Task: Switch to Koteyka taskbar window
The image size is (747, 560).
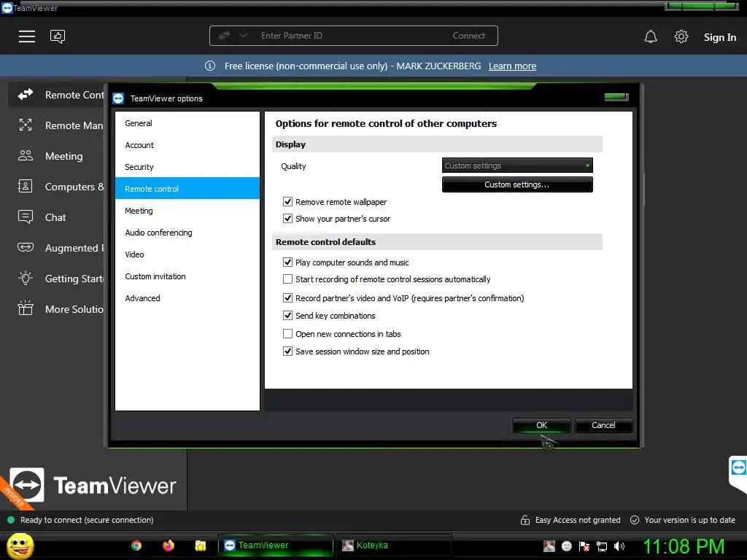Action: [x=393, y=545]
